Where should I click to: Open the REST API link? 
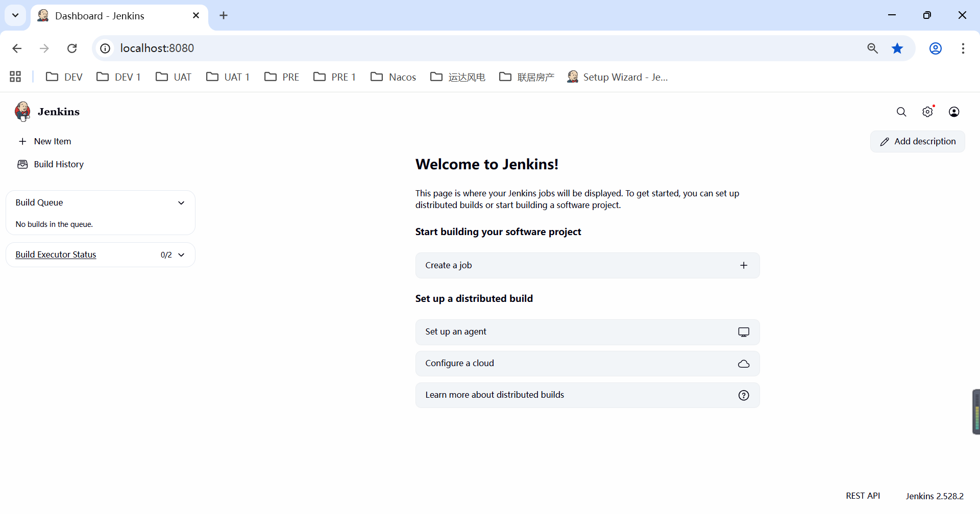pyautogui.click(x=863, y=496)
